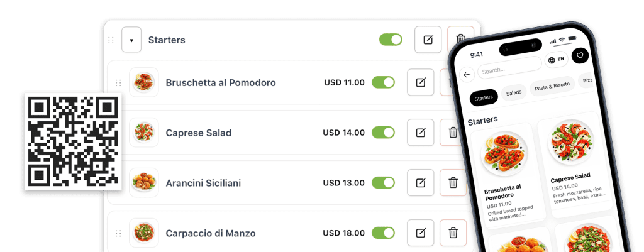Delete the Starters category
Viewport: 644px width, 252px height.
(460, 40)
